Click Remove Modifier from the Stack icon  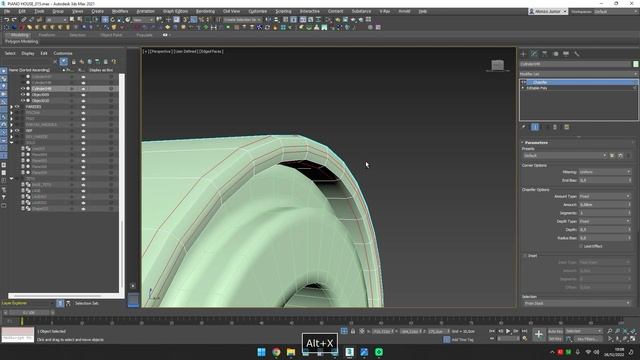coord(555,127)
